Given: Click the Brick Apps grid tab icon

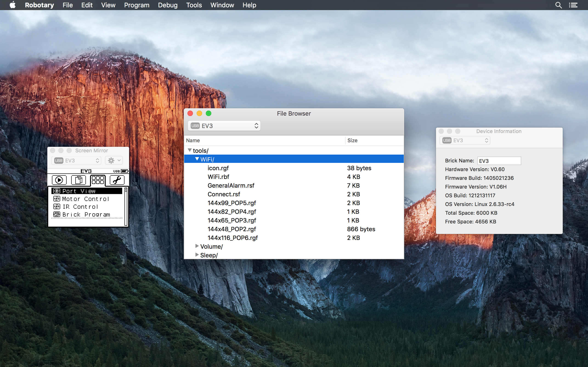Looking at the screenshot, I should (98, 180).
